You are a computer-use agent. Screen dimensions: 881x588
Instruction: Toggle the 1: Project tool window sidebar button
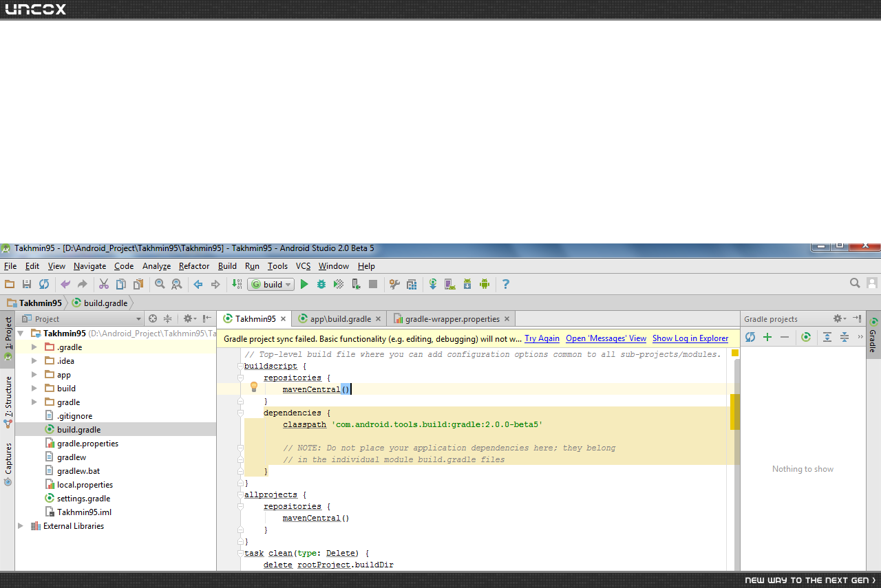[x=8, y=338]
